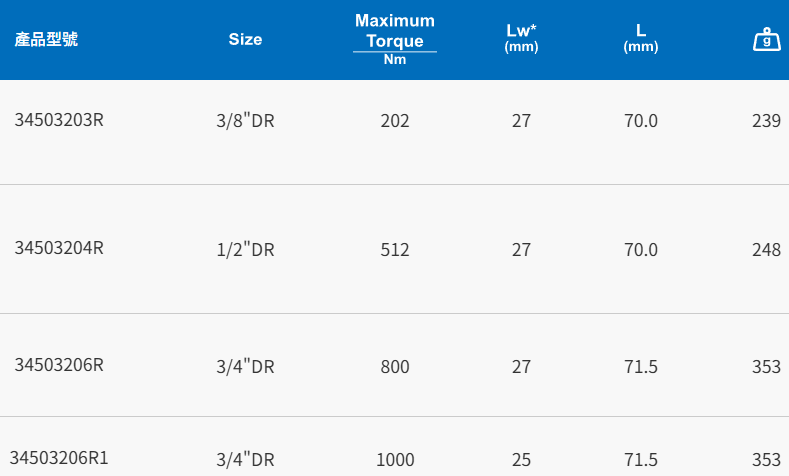Click the 202 torque value
789x476 pixels.
395,122
